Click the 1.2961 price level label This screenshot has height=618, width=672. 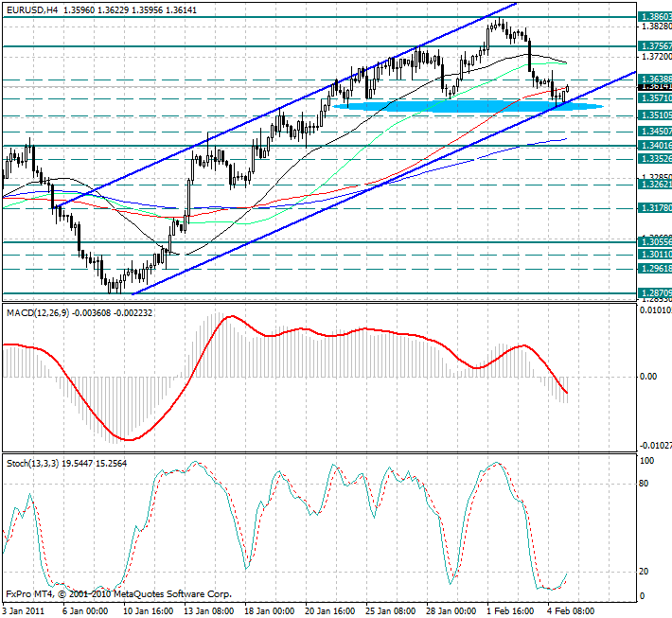(655, 269)
